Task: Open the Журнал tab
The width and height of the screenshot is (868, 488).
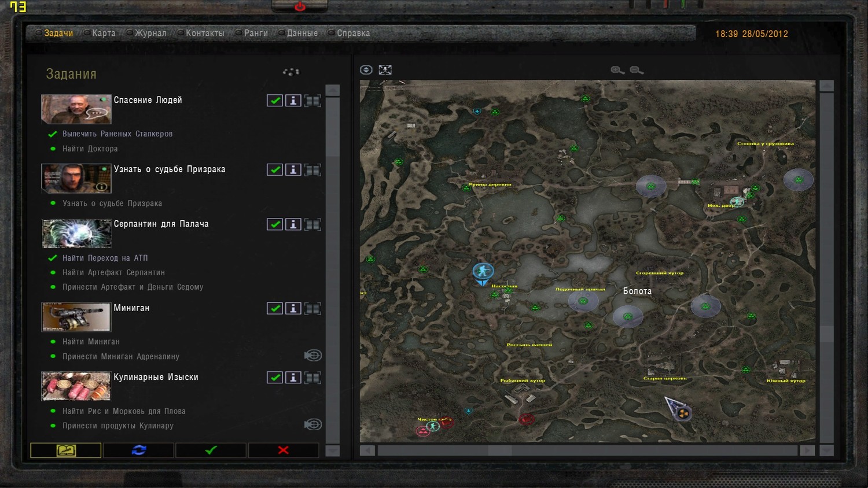Action: click(x=150, y=33)
